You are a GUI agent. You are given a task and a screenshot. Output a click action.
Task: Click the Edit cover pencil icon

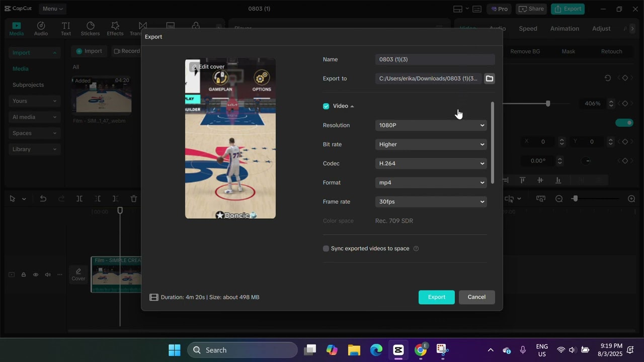point(194,67)
